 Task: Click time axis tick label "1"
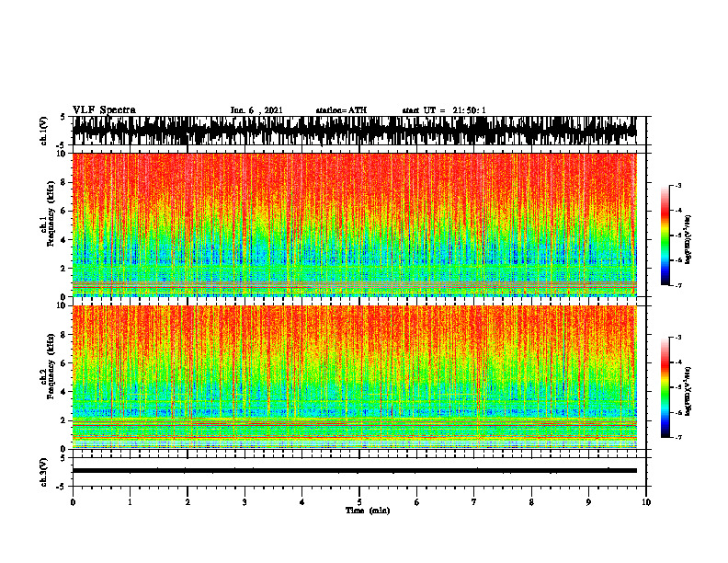130,502
